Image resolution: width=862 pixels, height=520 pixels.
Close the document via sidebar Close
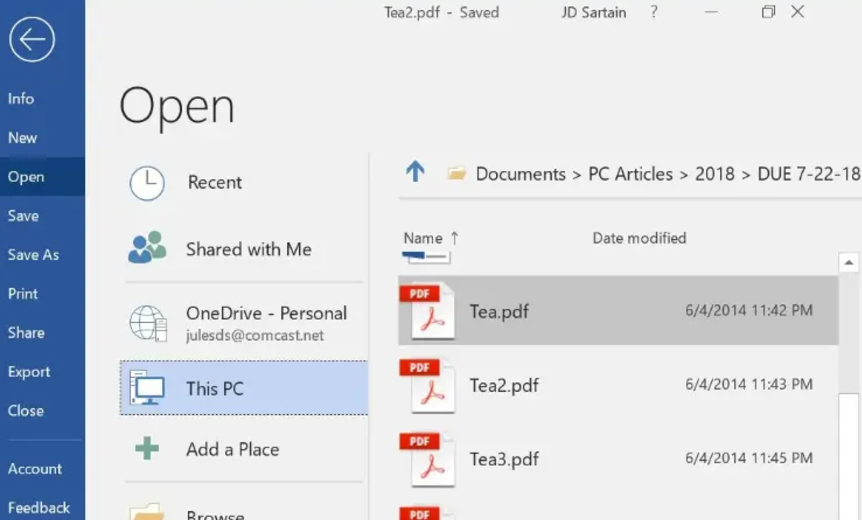(x=26, y=411)
